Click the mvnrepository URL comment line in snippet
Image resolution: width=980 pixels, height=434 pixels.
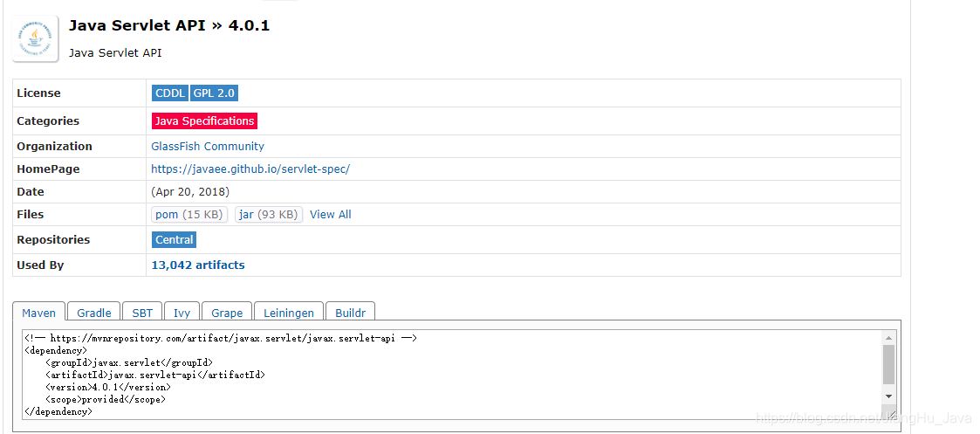click(221, 338)
